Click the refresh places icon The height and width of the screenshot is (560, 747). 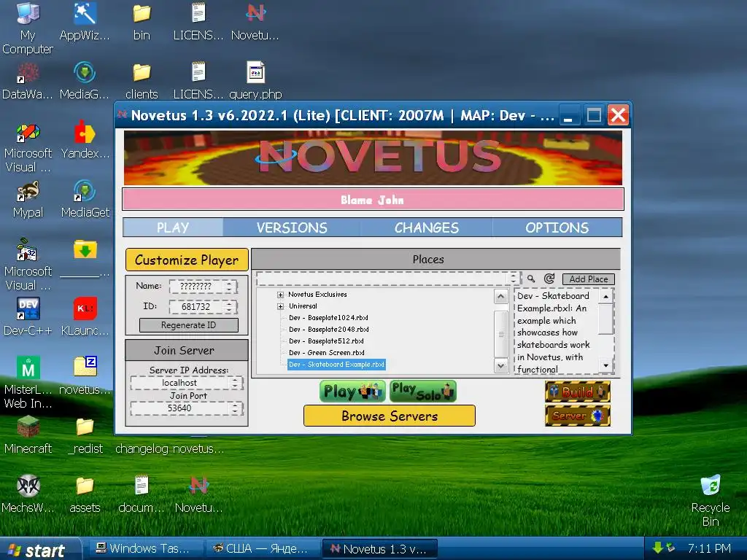[549, 279]
